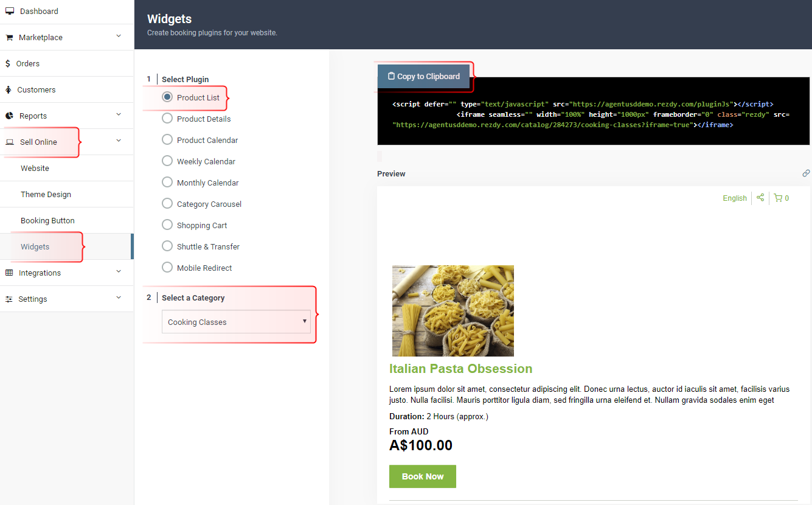Open the Italian Pasta Obsession title link
Screen dimensions: 812x505
460,368
